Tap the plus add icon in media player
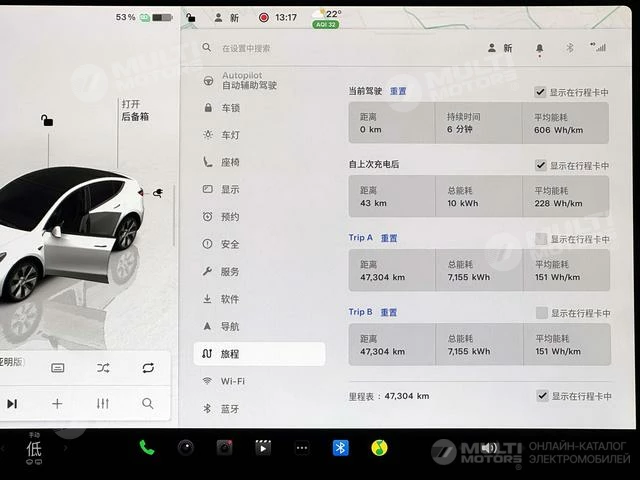Screen dimensions: 640x480 [57, 404]
